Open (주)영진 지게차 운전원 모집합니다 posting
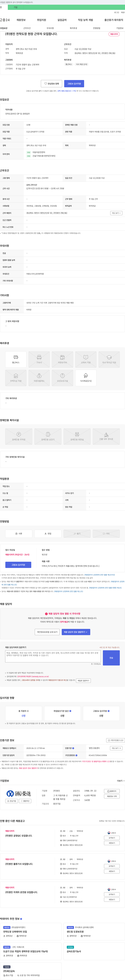This screenshot has height=980, width=125. pyautogui.click(x=21, y=892)
